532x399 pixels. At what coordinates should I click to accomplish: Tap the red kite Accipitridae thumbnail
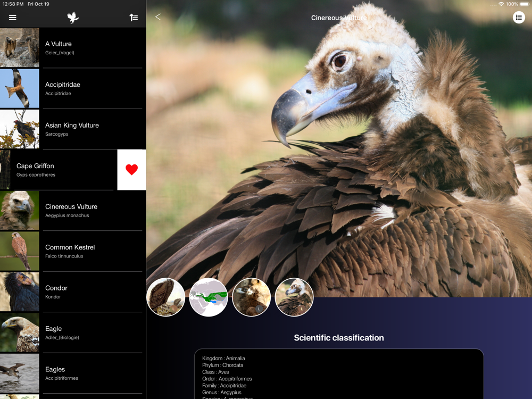coord(19,88)
